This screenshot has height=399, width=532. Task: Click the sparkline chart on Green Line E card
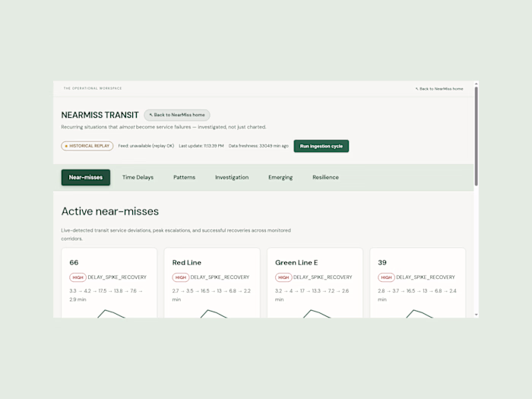[317, 313]
